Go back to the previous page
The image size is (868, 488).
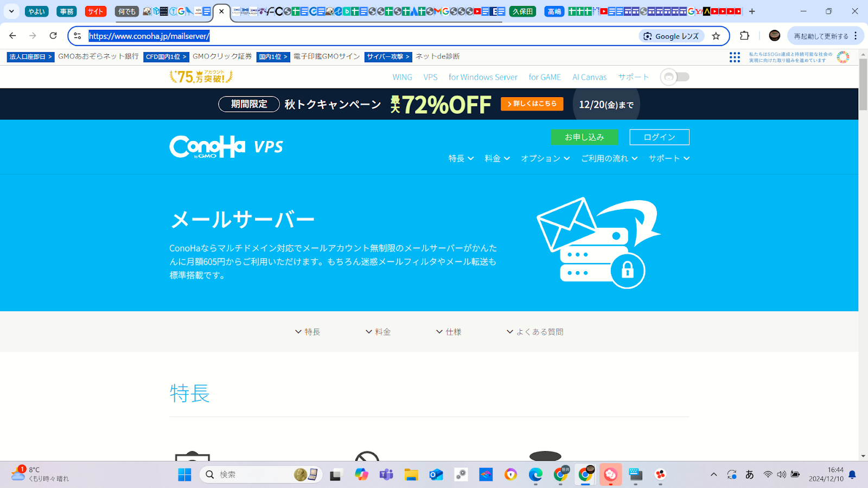click(12, 36)
